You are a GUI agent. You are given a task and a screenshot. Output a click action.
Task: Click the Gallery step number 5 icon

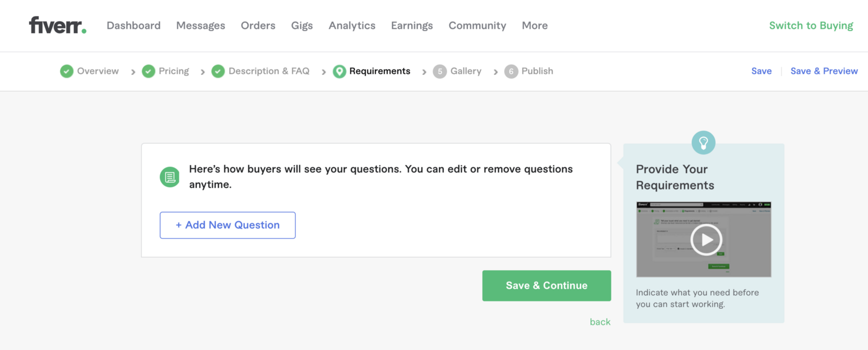pos(440,71)
